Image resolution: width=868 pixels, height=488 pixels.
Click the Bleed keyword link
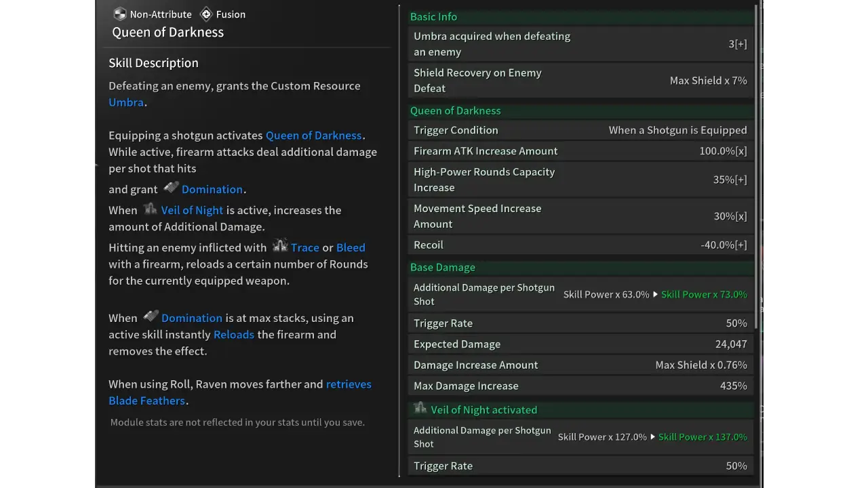pyautogui.click(x=351, y=247)
